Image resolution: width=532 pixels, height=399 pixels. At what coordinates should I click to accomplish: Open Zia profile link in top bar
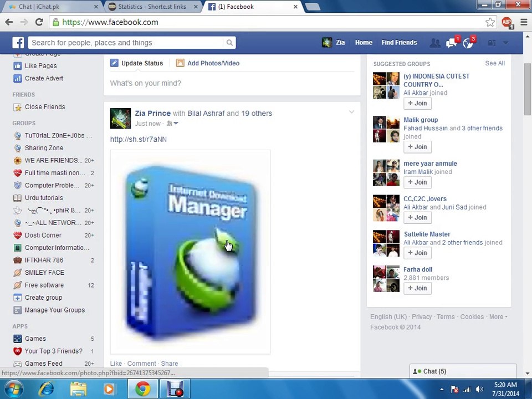[333, 43]
